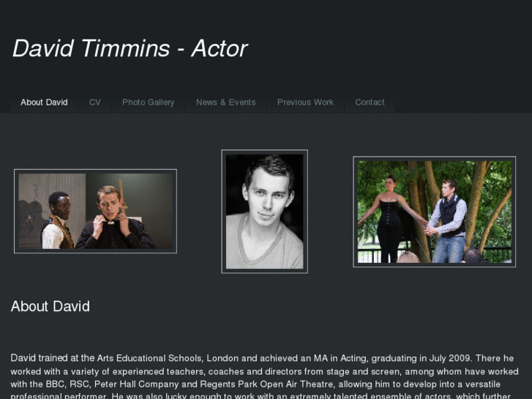
Task: Open the Photo Gallery tab
Action: [149, 102]
